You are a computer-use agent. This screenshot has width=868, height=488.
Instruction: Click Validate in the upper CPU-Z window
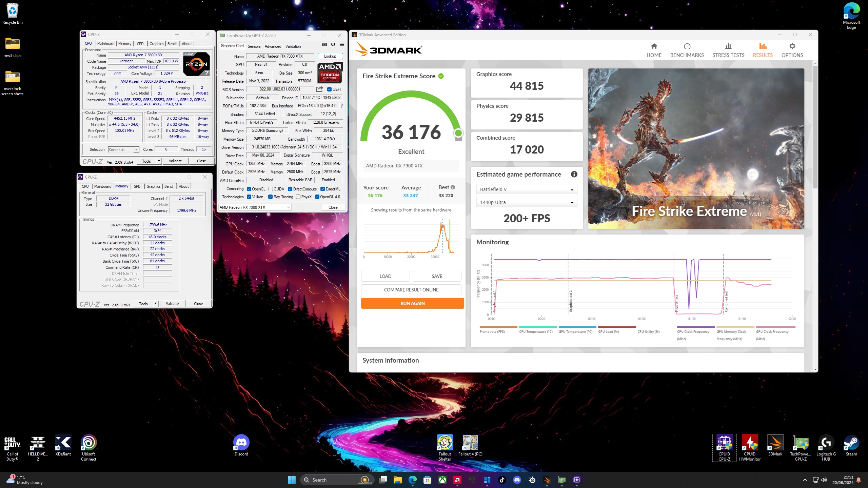pyautogui.click(x=175, y=161)
